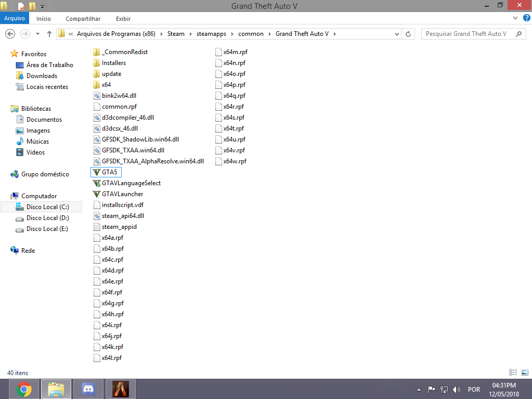Open Downloads in the navigation pane

pyautogui.click(x=42, y=76)
